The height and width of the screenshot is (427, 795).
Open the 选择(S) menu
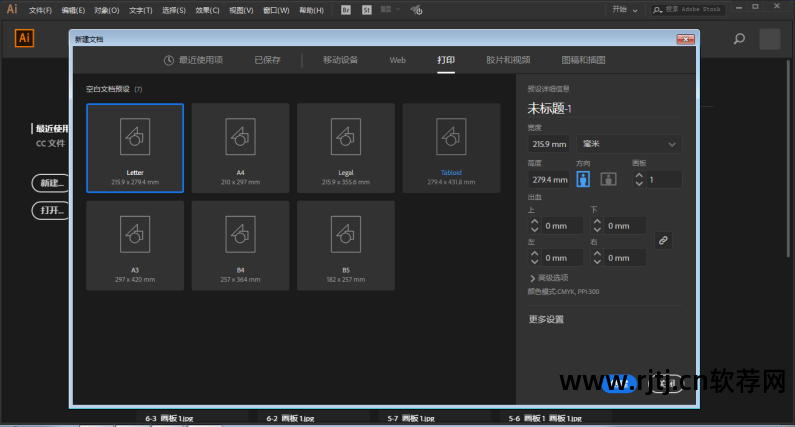click(x=174, y=10)
